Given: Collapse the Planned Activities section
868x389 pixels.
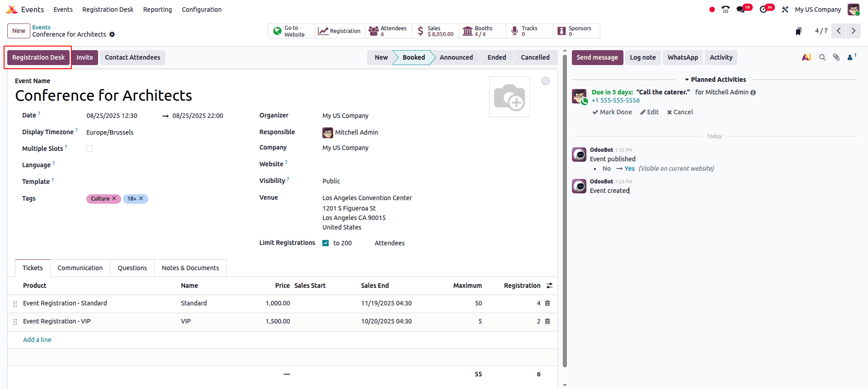Looking at the screenshot, I should 715,80.
